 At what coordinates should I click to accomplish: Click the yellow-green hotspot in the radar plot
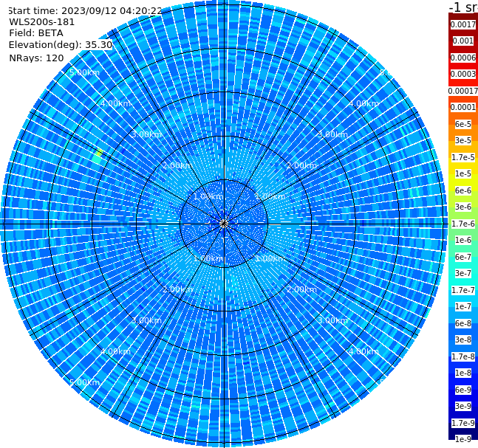pyautogui.click(x=99, y=154)
